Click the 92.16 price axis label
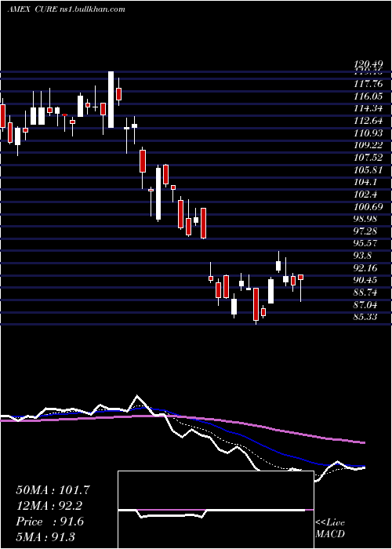This screenshot has width=392, height=549. (x=366, y=268)
